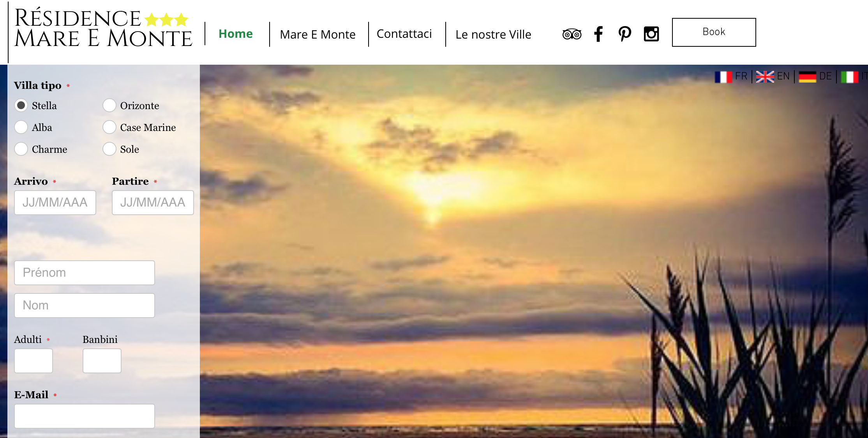Open the TripAdvisor page icon
The height and width of the screenshot is (438, 868).
point(572,34)
